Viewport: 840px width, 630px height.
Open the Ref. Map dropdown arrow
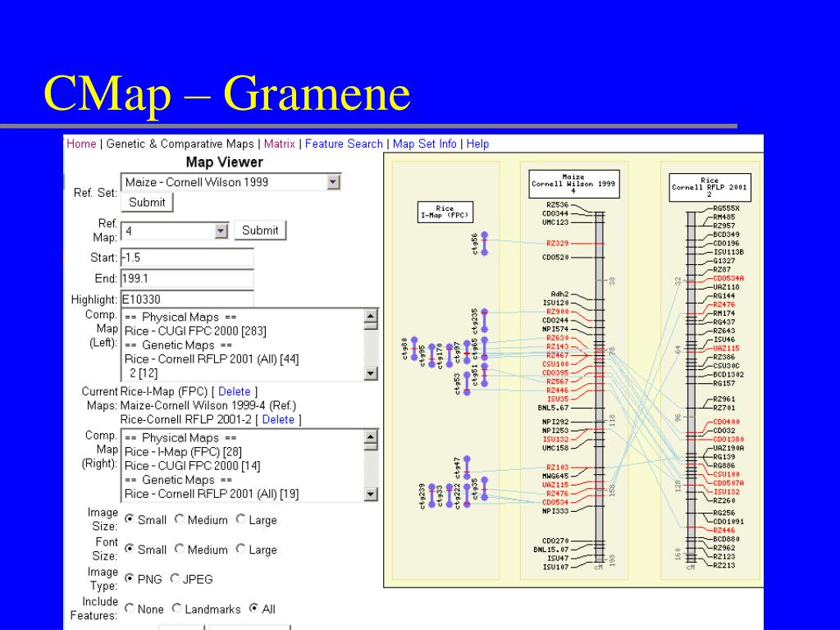pos(221,231)
